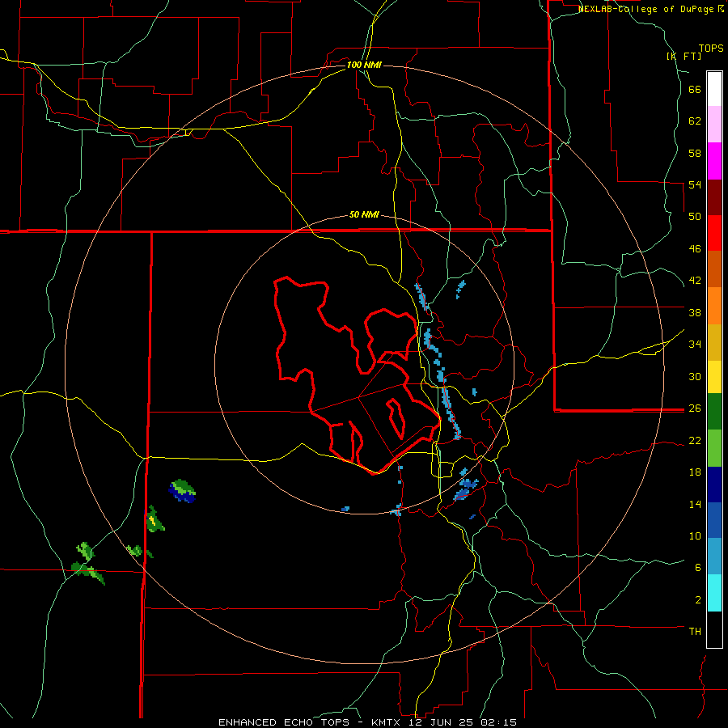Click the dark maroon swatch on the legend
Viewport: 728px width, 728px height.
[714, 197]
